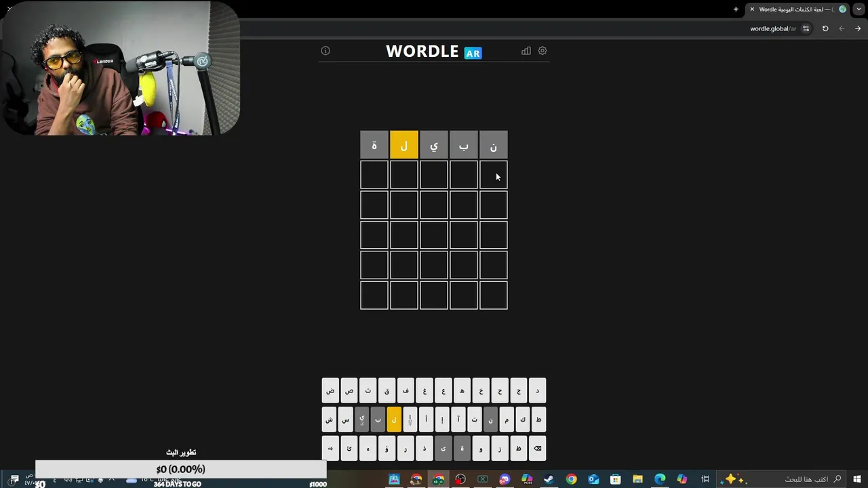Close the Wordle browser tab
The height and width of the screenshot is (488, 868).
752,9
